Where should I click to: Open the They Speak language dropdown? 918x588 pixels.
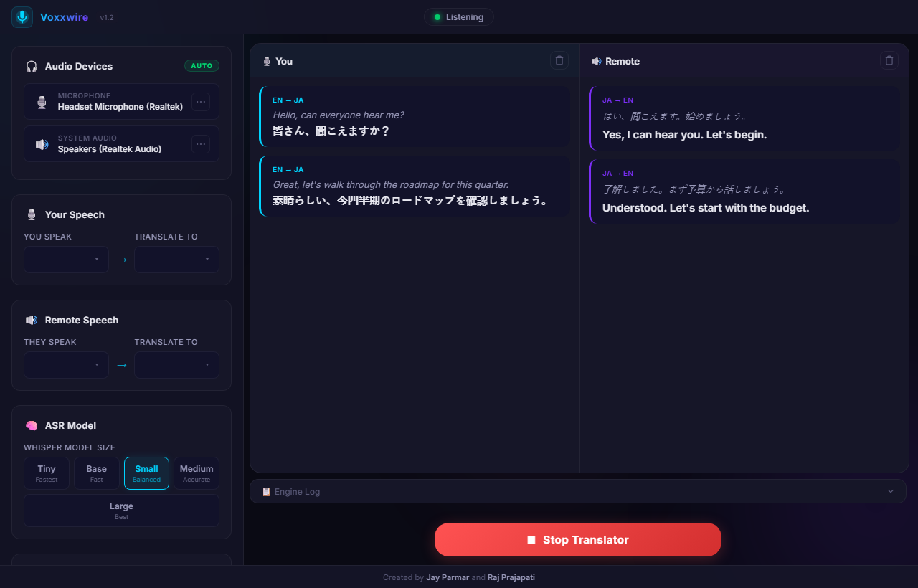pos(66,365)
